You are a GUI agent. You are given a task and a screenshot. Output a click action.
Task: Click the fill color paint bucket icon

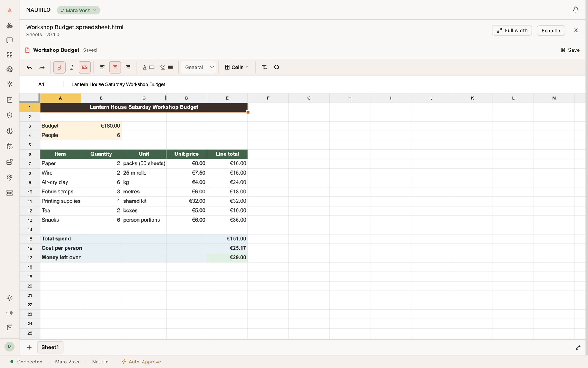[162, 67]
